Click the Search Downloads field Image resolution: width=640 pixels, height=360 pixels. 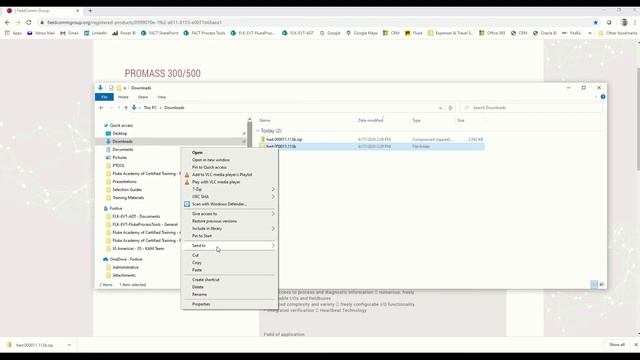point(531,108)
